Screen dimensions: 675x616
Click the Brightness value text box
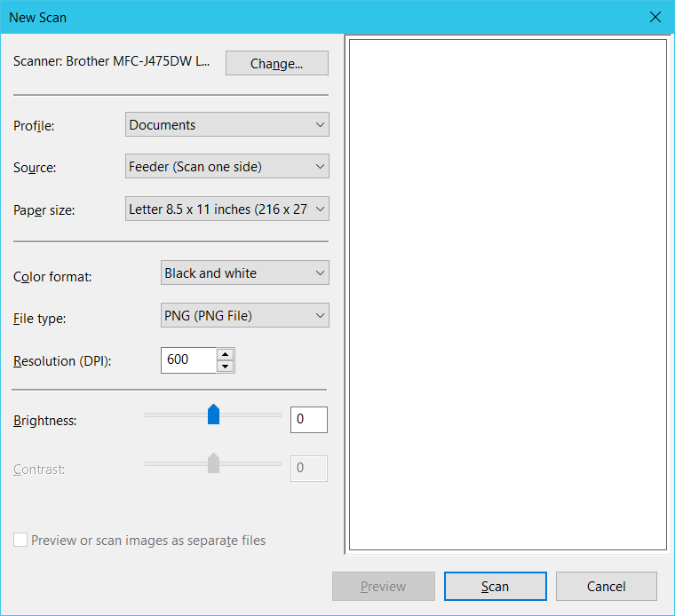[308, 420]
